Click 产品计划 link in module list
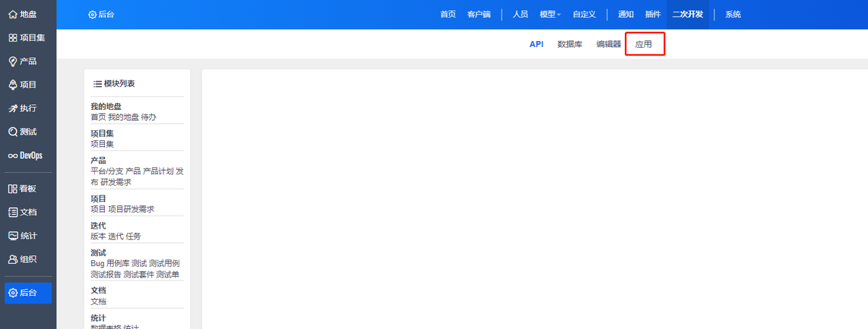This screenshot has height=329, width=868. point(158,171)
